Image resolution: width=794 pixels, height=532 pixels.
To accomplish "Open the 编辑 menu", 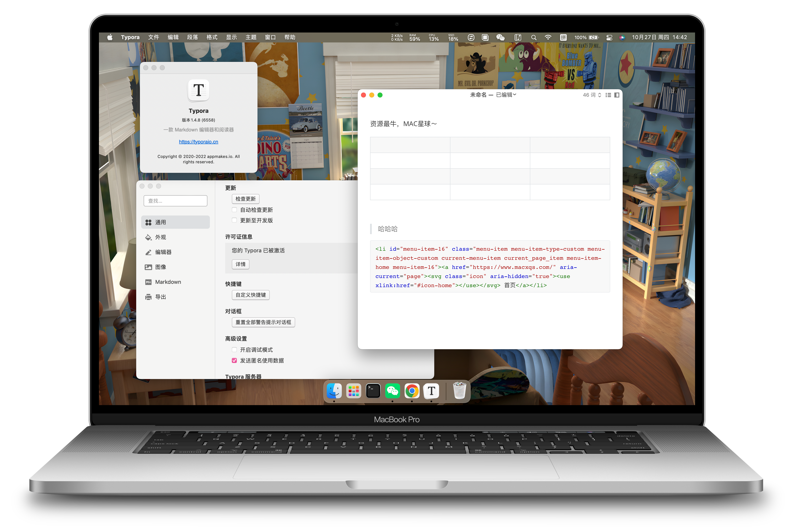I will 173,37.
